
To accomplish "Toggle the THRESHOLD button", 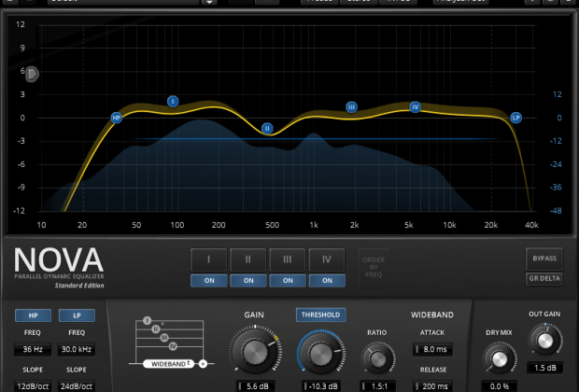I will [320, 315].
